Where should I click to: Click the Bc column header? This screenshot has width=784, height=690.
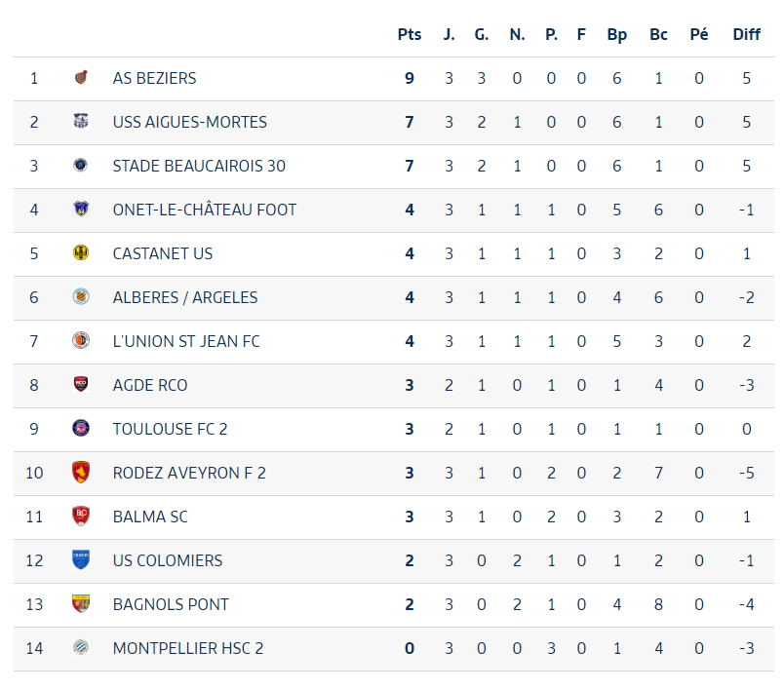coord(658,34)
